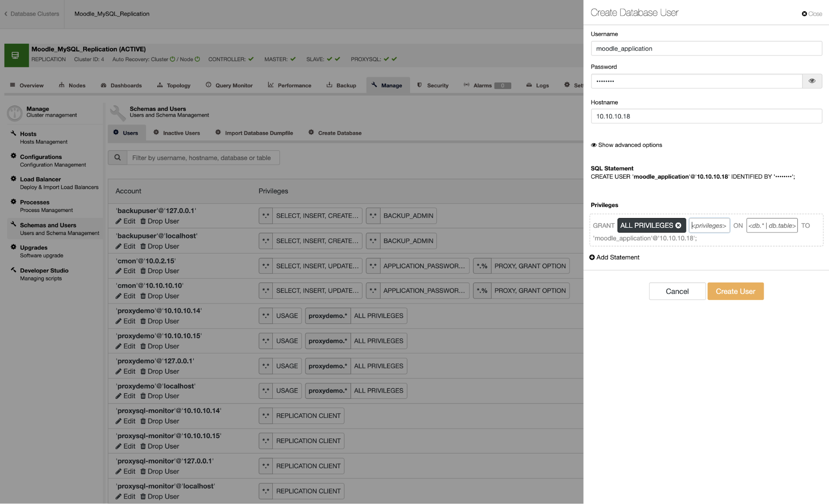Click ALL PRIVILEGES of proxydemo@10.10.10.14

click(x=379, y=316)
